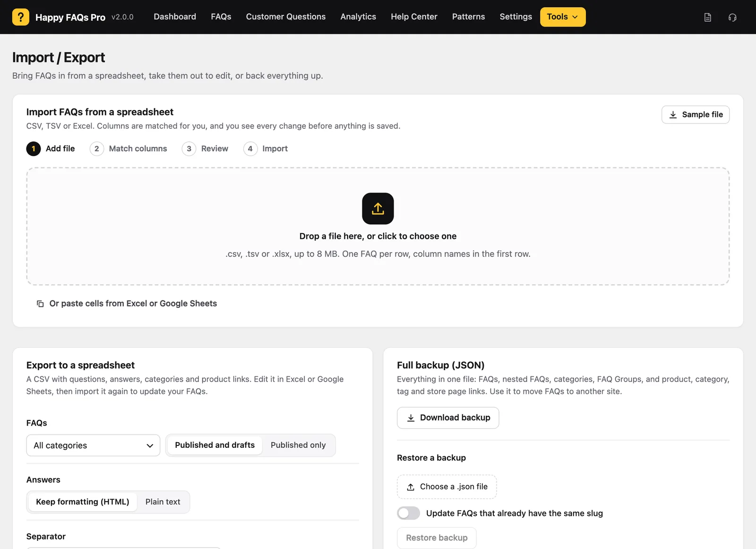Viewport: 756px width, 549px height.
Task: Click the Download backup button
Action: pos(448,418)
